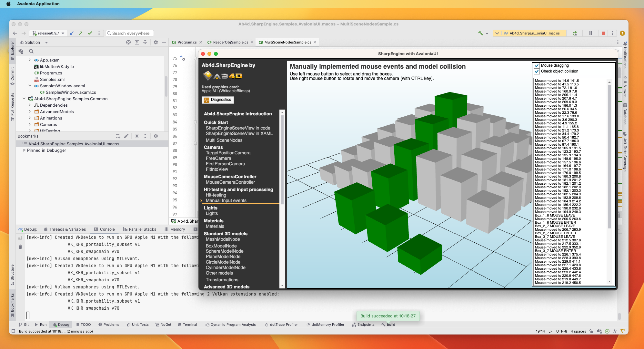Click the Build hammer icon
The height and width of the screenshot is (349, 644).
pyautogui.click(x=480, y=33)
